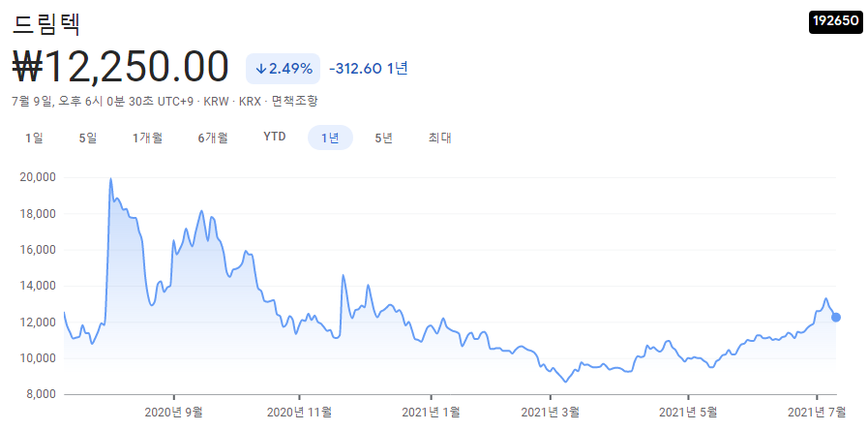
Task: Switch chart to 5일 range
Action: pyautogui.click(x=87, y=138)
